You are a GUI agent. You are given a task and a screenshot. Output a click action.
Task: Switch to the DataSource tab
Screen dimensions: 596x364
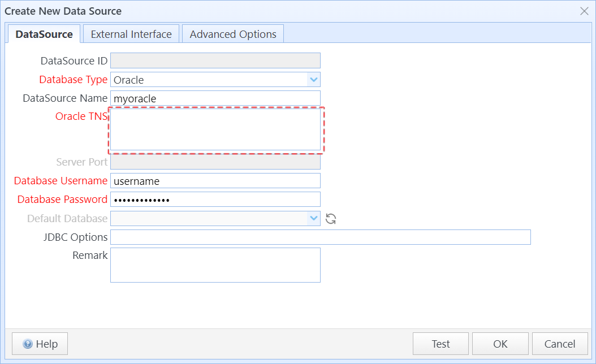(44, 34)
